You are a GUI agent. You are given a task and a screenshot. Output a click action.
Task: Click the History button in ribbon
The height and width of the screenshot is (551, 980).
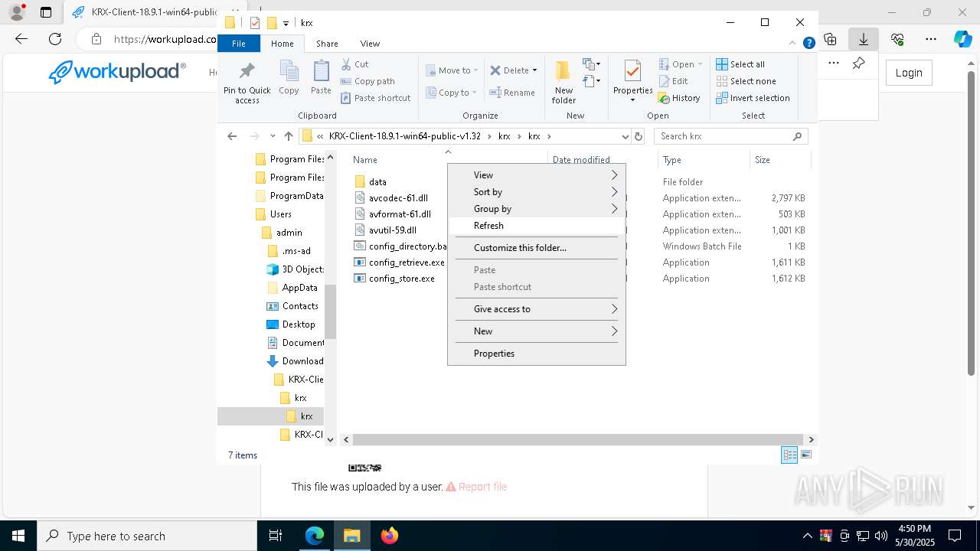[x=679, y=98]
